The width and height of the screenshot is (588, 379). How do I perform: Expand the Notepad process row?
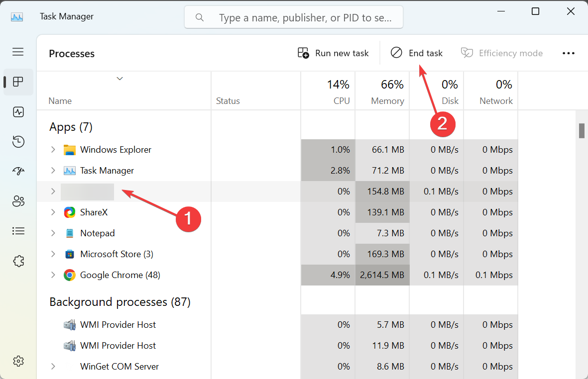[53, 233]
